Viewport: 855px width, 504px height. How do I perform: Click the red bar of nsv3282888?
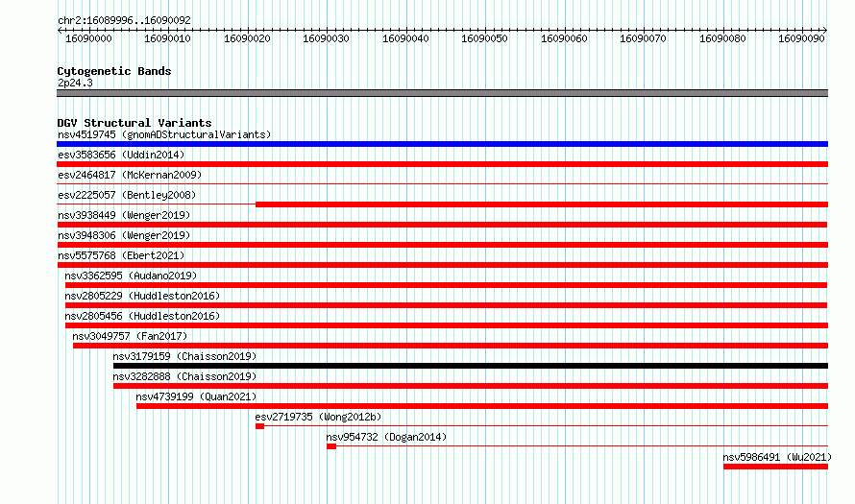pyautogui.click(x=471, y=386)
